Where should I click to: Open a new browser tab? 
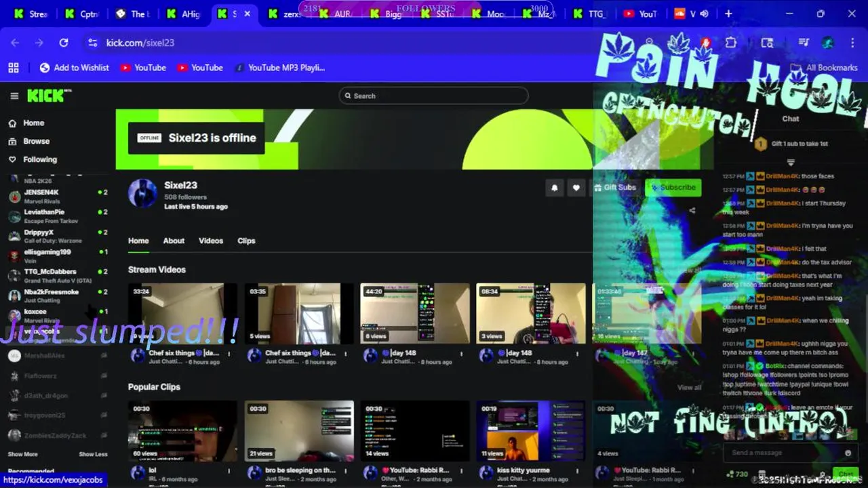728,14
